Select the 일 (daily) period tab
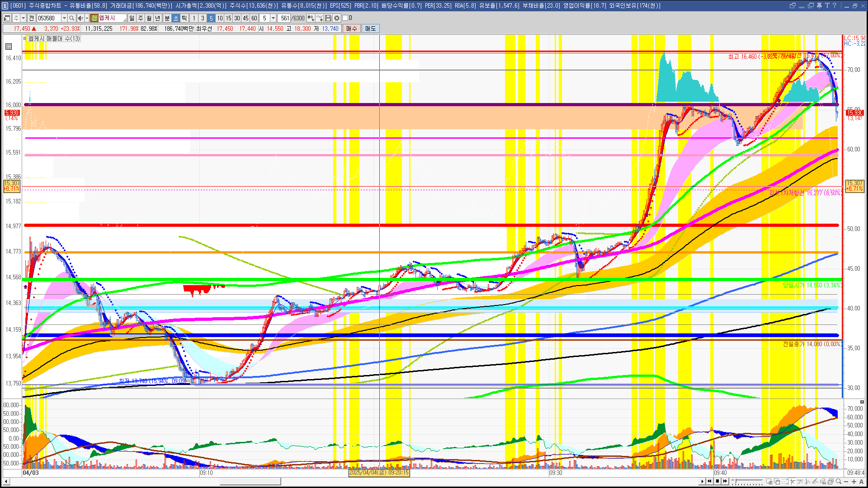This screenshot has width=868, height=488. 132,18
